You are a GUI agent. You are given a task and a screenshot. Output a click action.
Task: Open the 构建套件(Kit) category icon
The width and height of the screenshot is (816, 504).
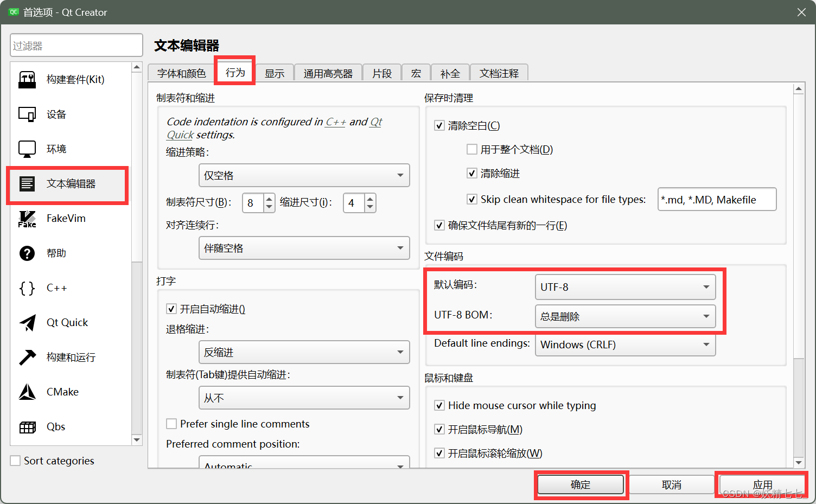tap(27, 80)
